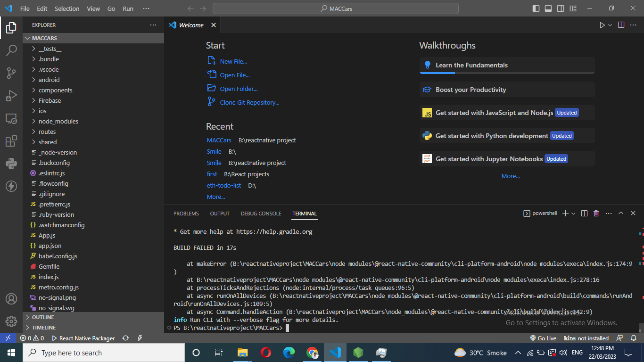Open the Extensions view
Viewport: 644px width, 362px height.
[x=11, y=141]
